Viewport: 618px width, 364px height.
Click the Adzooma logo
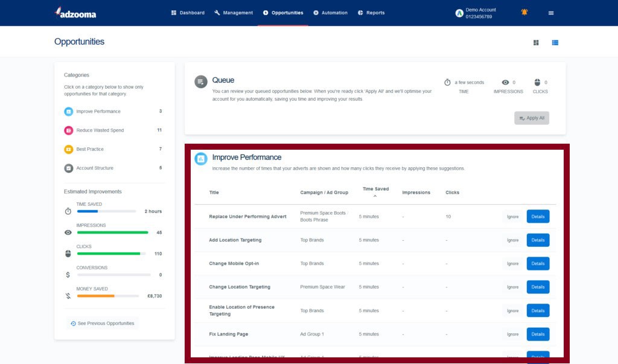pos(75,13)
